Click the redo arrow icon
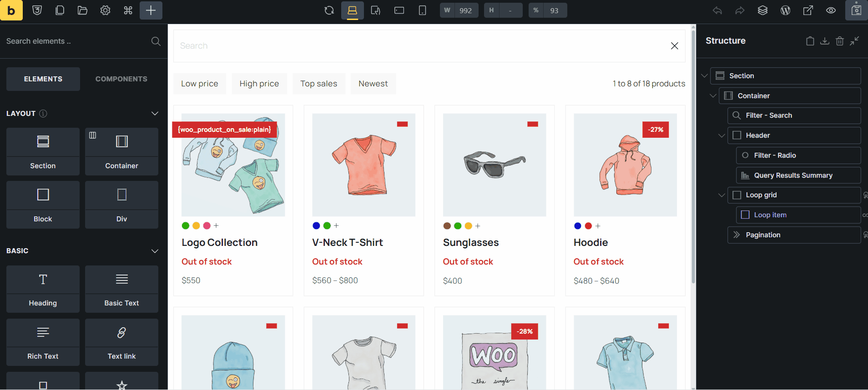 click(x=740, y=10)
